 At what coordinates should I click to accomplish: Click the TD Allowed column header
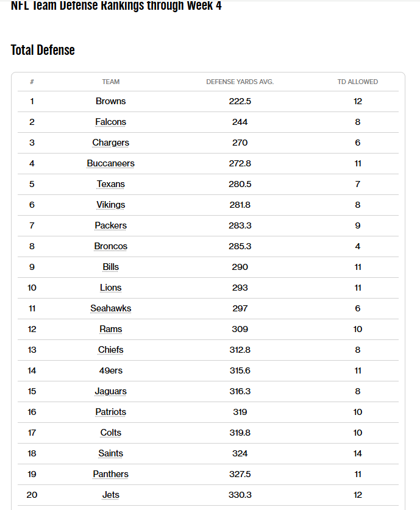(358, 82)
